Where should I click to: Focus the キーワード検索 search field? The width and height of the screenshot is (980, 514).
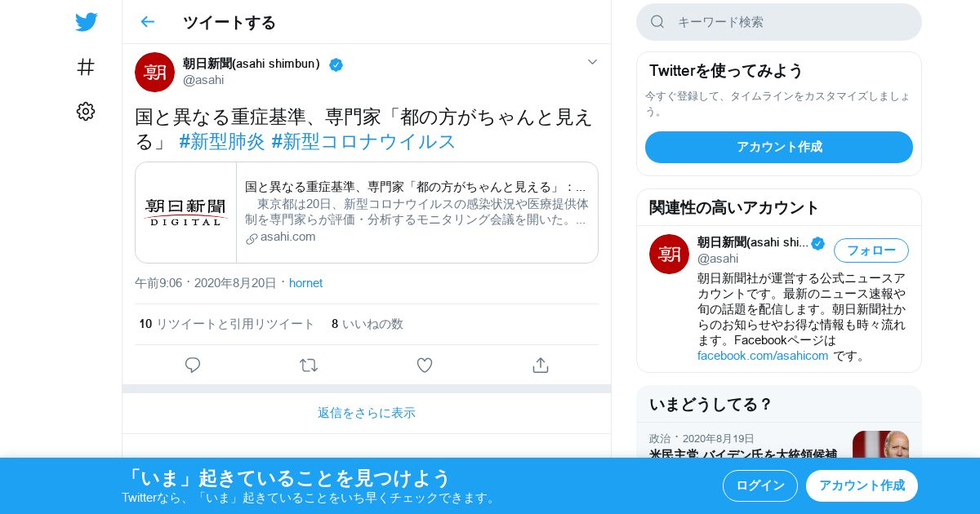(779, 22)
